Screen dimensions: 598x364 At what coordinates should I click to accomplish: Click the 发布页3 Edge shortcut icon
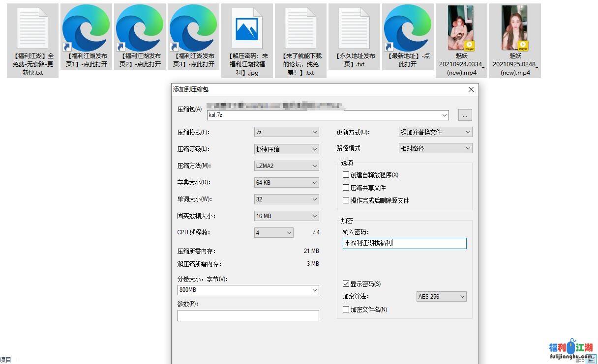tap(193, 28)
